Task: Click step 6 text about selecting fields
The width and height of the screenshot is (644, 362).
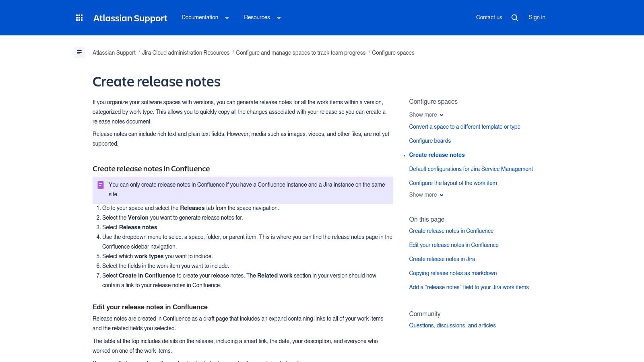Action: click(165, 266)
